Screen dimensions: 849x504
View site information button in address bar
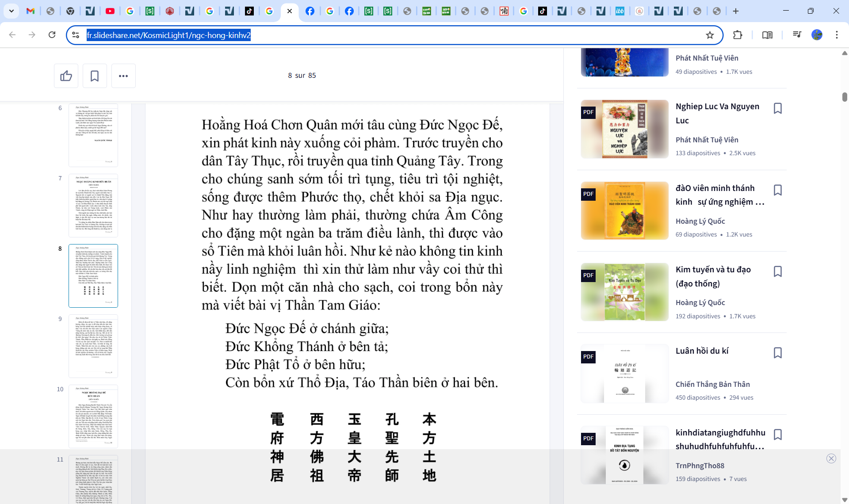point(76,35)
